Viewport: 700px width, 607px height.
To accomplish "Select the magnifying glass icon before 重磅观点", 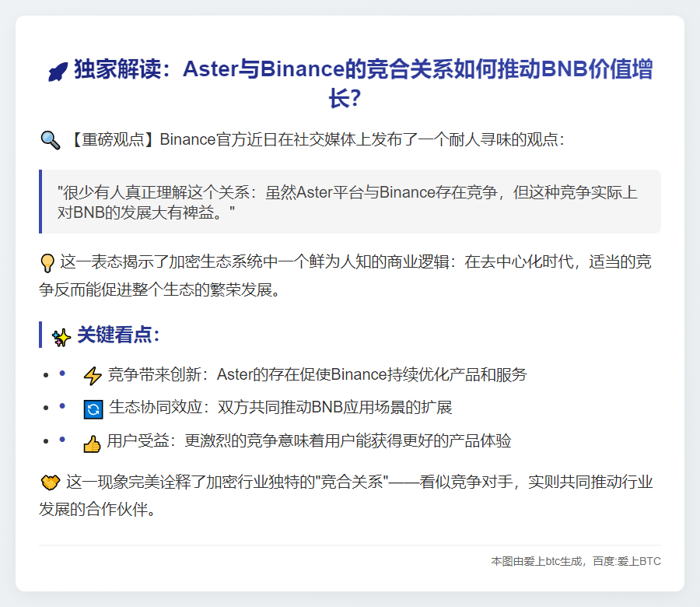I will (51, 139).
